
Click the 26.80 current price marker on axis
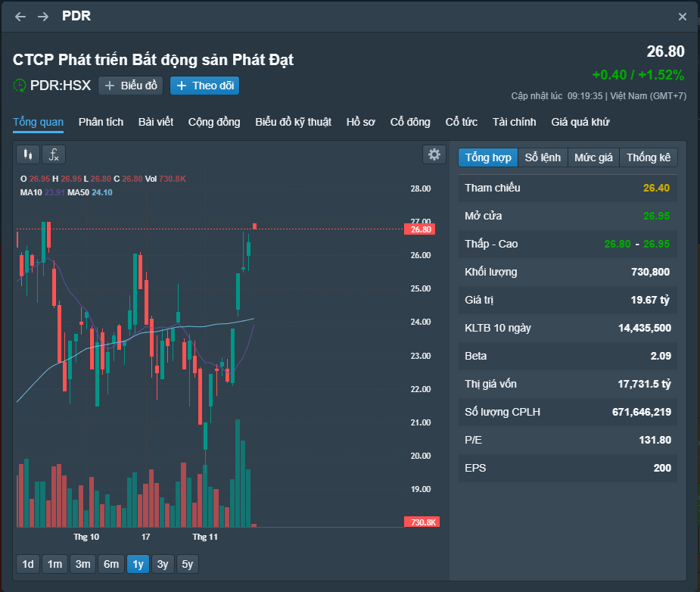(x=420, y=229)
